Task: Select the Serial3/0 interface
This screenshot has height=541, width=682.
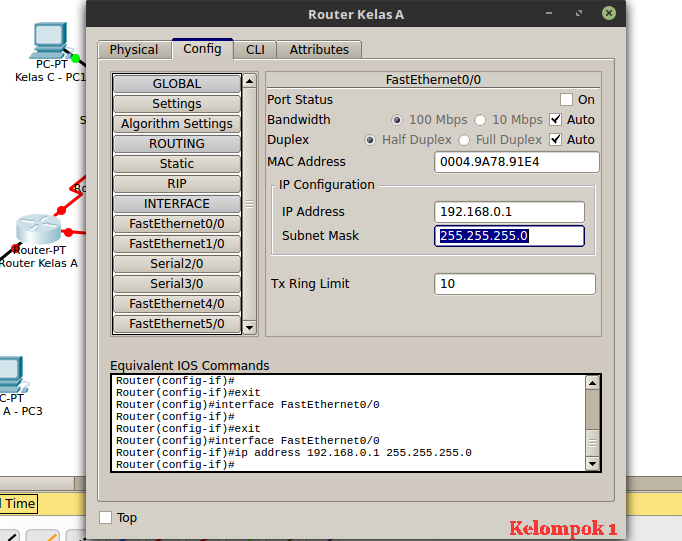Action: point(177,284)
